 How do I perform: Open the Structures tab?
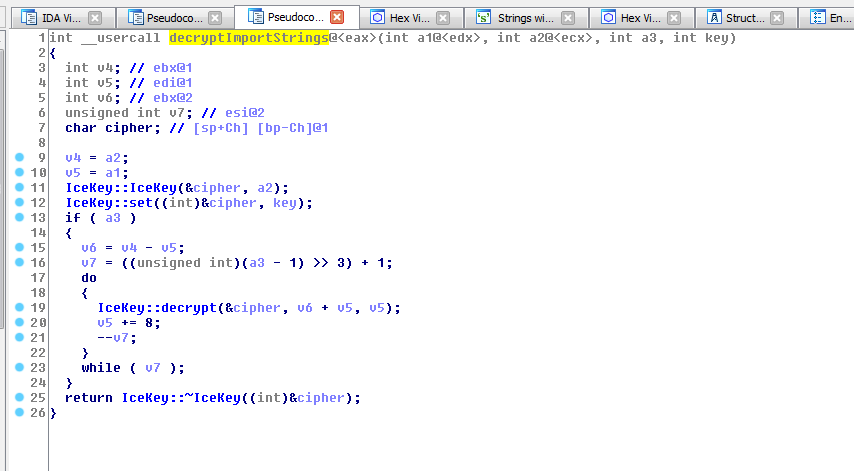[x=744, y=18]
